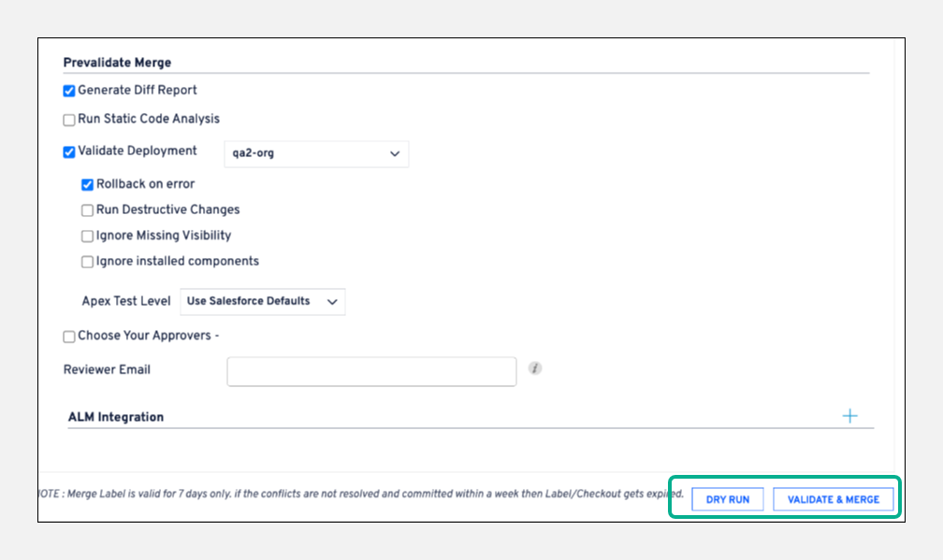Click the Apex Test Level label

click(126, 301)
